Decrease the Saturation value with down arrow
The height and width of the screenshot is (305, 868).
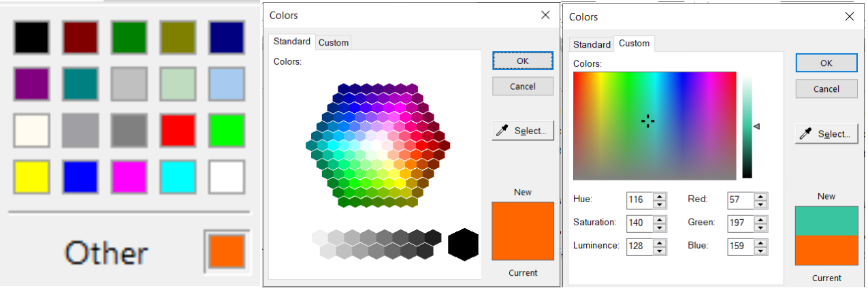point(660,227)
